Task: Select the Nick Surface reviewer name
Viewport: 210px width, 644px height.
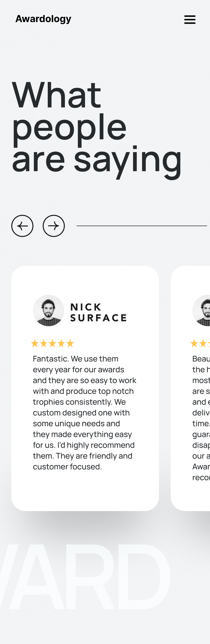Action: tap(98, 312)
